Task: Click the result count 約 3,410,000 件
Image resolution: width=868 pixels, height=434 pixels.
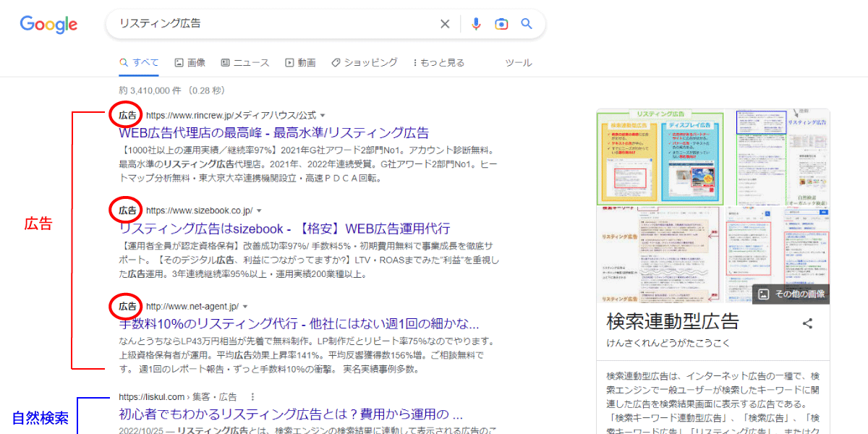Action: point(150,90)
